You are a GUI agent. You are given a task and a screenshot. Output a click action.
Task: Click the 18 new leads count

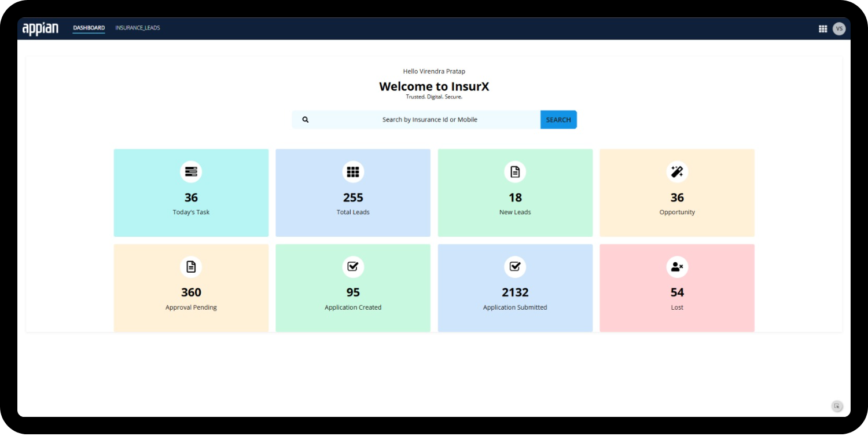pos(515,197)
